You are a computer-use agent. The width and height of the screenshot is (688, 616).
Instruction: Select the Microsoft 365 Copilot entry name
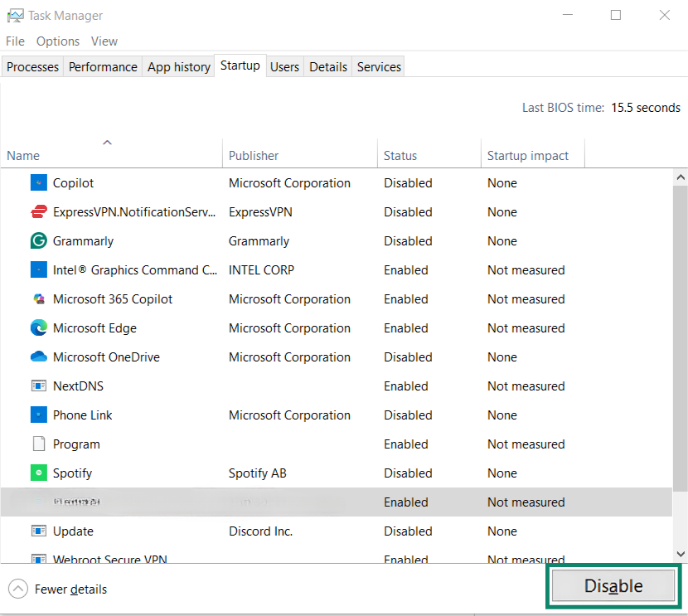[113, 298]
